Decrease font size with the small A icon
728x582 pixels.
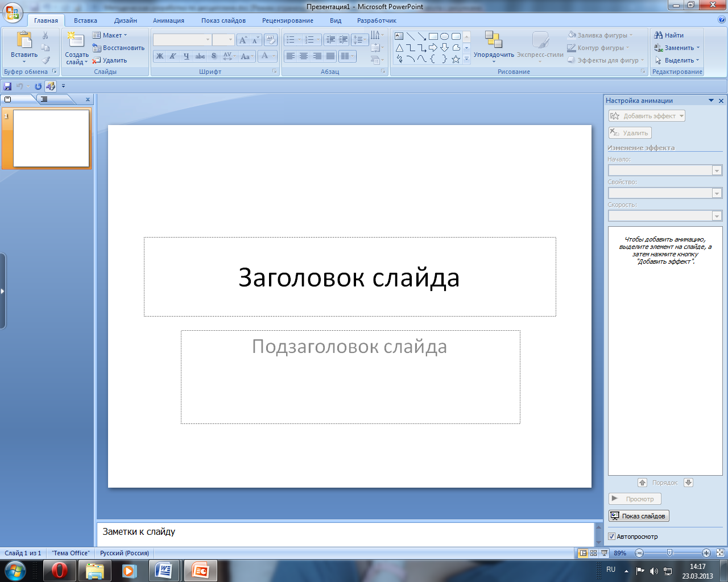pos(255,40)
